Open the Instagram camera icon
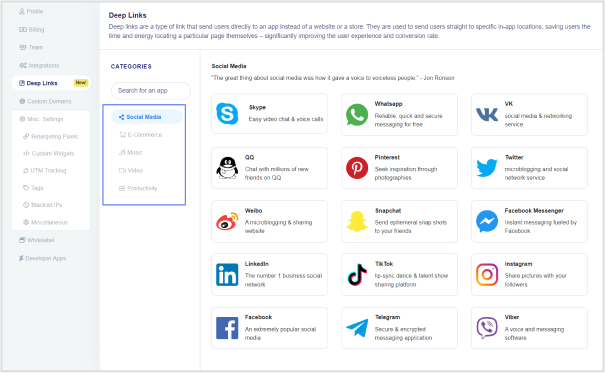The width and height of the screenshot is (605, 373). [487, 275]
